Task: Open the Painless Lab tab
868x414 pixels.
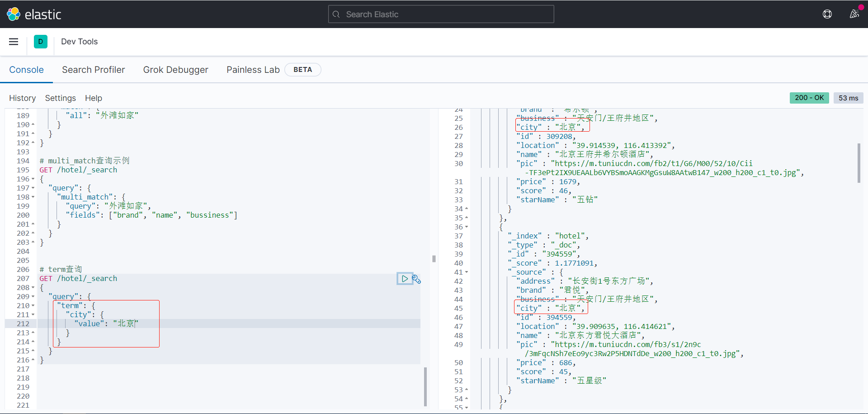Action: coord(253,70)
